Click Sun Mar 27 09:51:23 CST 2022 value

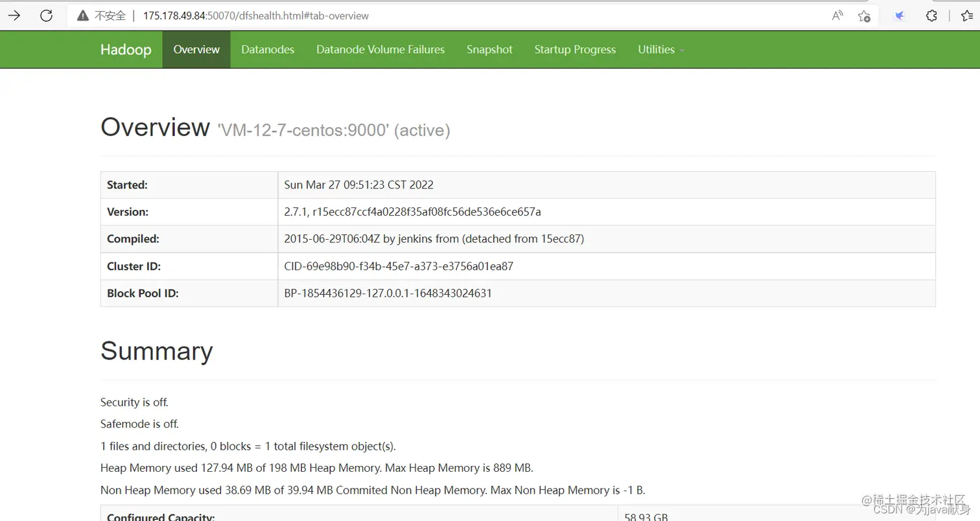(x=359, y=185)
